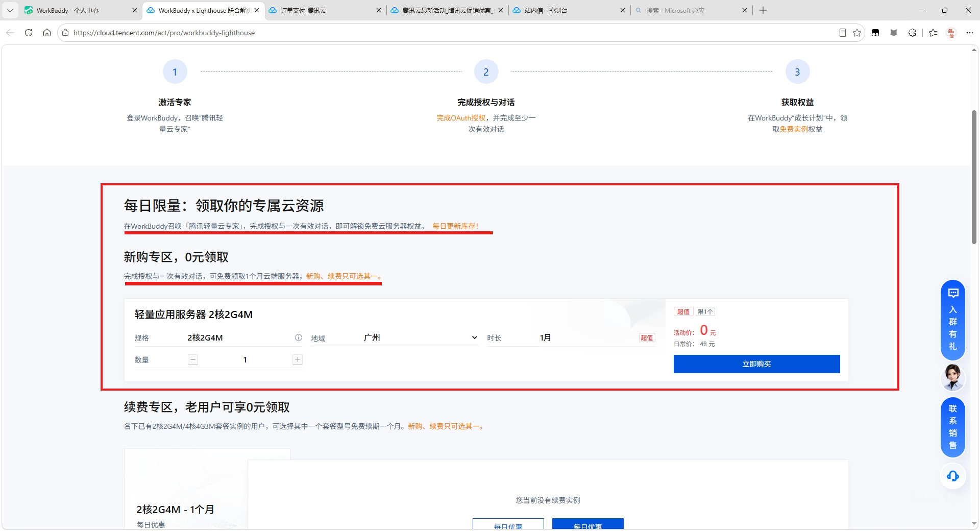980x531 pixels.
Task: Click outlined 每日优惠 button in renewal area
Action: click(508, 525)
